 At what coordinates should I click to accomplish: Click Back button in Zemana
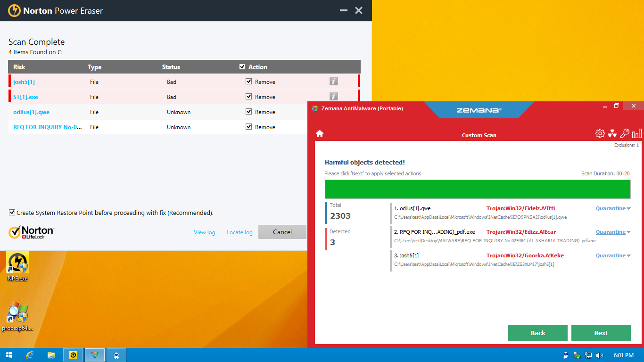(538, 333)
